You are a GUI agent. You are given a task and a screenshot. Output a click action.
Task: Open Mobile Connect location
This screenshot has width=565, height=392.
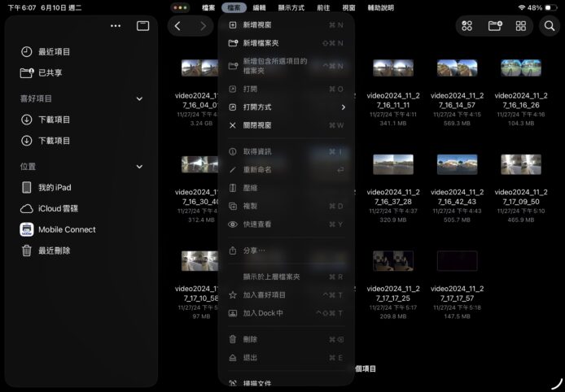[x=67, y=229]
